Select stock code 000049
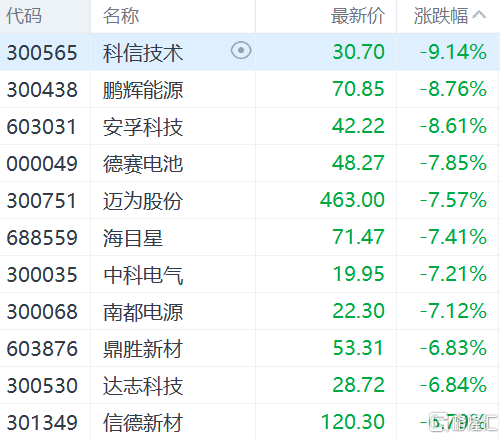Screen dimensions: 504x439 coord(42,164)
